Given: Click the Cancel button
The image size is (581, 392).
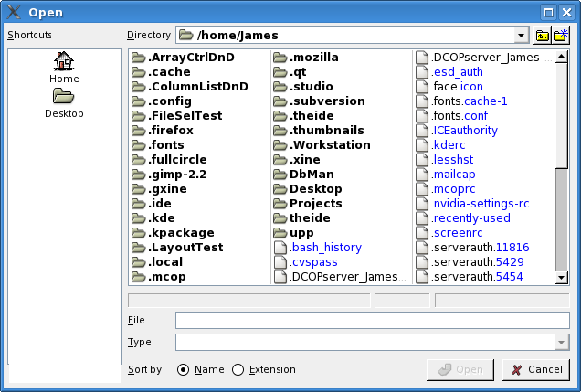Looking at the screenshot, I should pyautogui.click(x=536, y=369).
